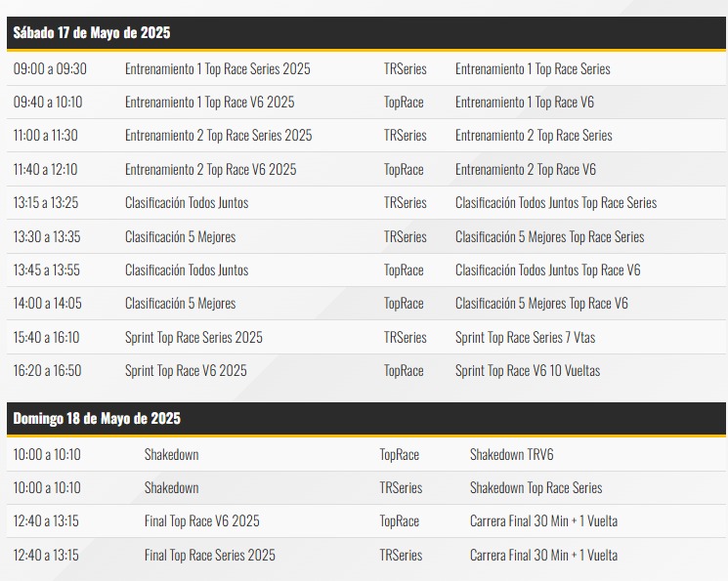Screen dimensions: 728x581
Task: Select Entrenamiento 1 Top Race V6 2025
Action: [209, 103]
